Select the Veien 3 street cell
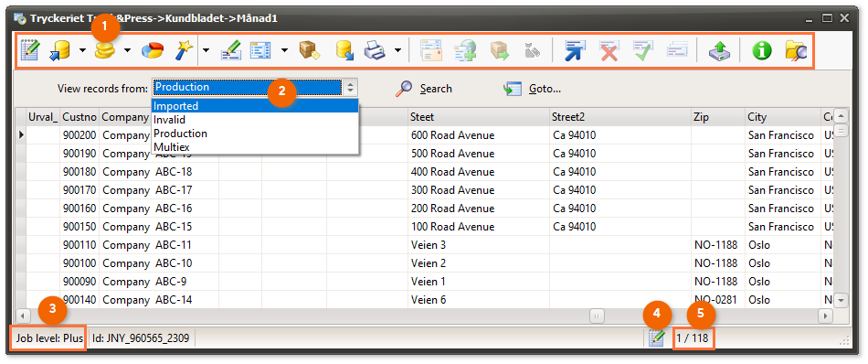 coord(478,245)
